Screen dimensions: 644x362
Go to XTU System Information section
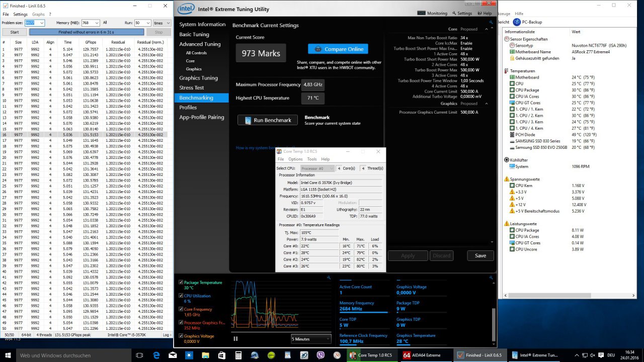click(x=202, y=24)
